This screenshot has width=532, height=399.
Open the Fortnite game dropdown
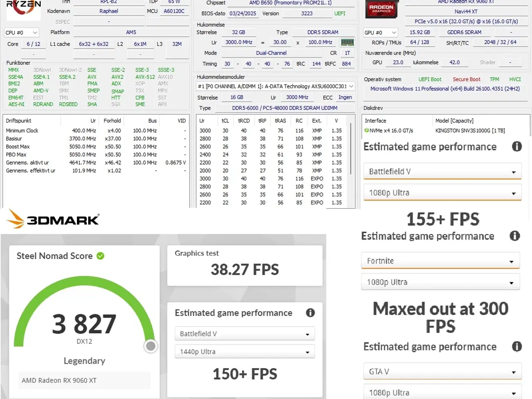point(440,261)
